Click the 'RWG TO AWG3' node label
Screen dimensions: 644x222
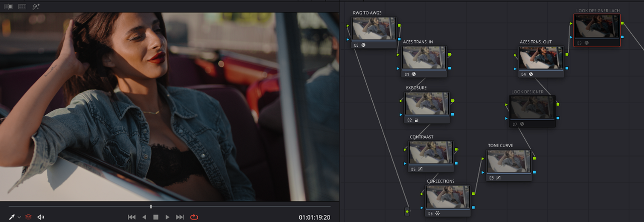click(x=368, y=13)
